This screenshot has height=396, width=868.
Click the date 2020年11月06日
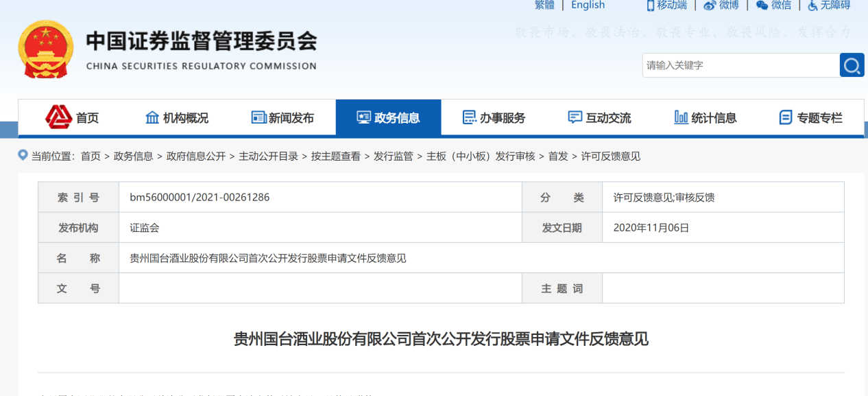point(651,228)
